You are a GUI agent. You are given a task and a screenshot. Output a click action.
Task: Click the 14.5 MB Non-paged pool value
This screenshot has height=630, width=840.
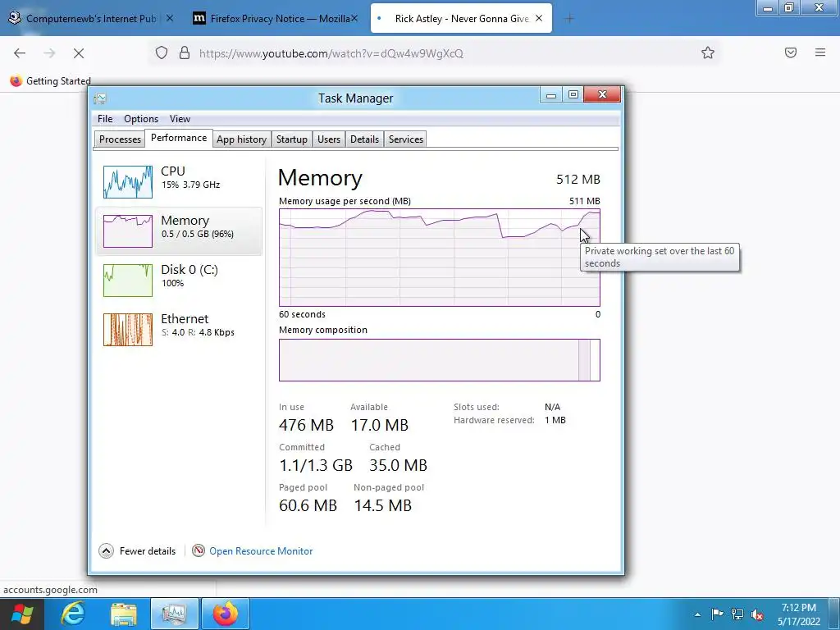383,505
